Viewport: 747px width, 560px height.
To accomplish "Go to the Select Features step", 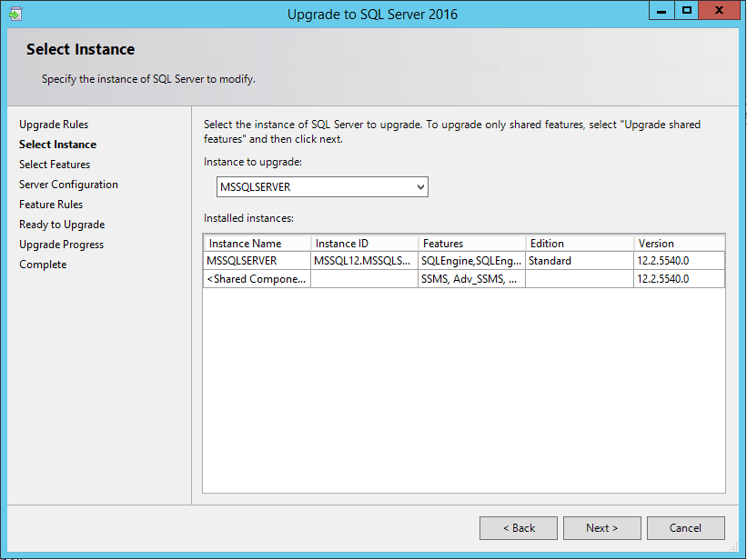I will click(54, 165).
